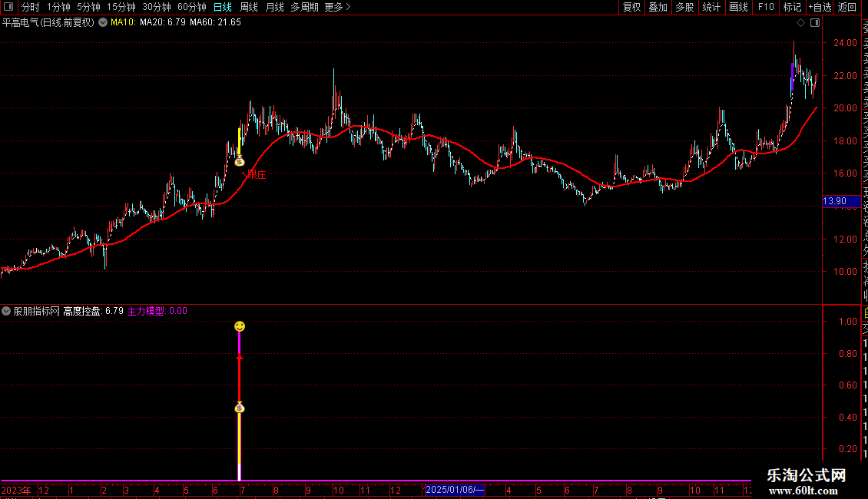868x499 pixels.
Task: Click the 平高电气(日线.前复权) title
Action: click(x=48, y=23)
